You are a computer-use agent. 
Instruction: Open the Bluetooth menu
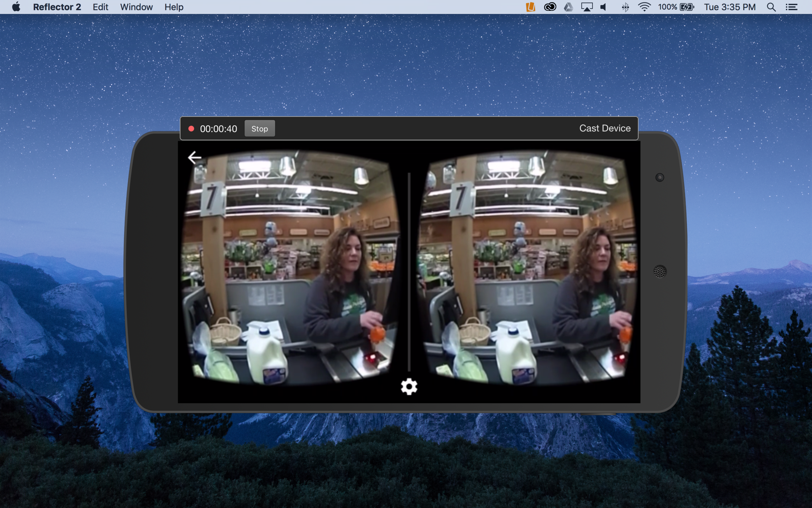(x=625, y=7)
